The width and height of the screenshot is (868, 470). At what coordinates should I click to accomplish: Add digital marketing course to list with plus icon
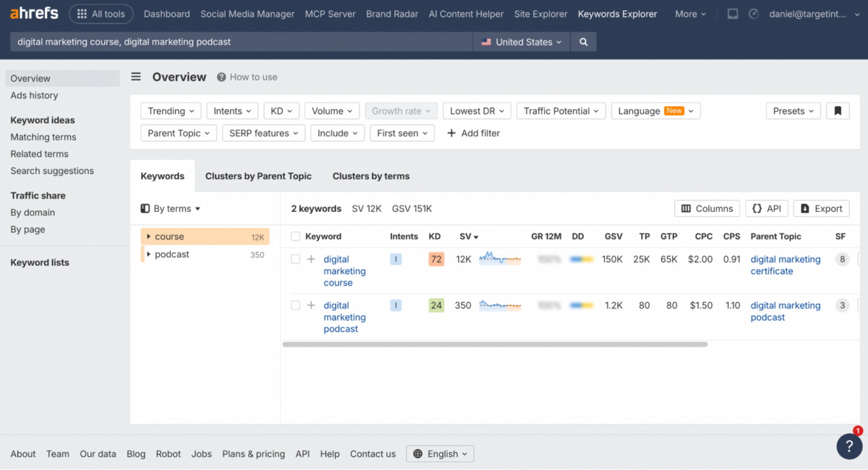pyautogui.click(x=311, y=259)
